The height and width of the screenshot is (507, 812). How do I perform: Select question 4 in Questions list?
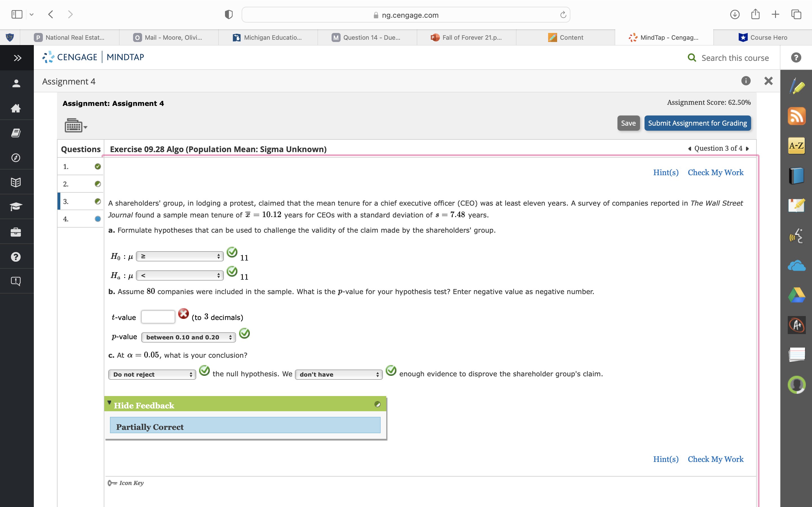pyautogui.click(x=81, y=219)
